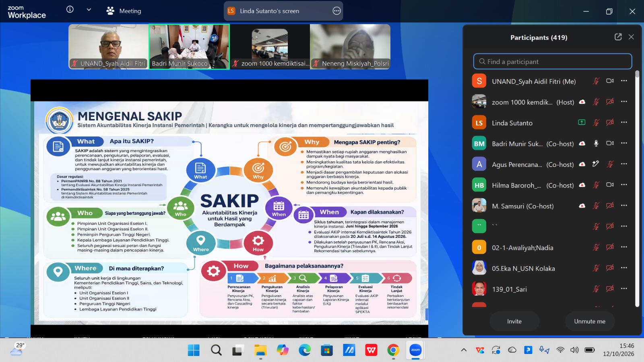Select Badri Munir Sukoco video thumbnail
644x362 pixels.
point(189,47)
